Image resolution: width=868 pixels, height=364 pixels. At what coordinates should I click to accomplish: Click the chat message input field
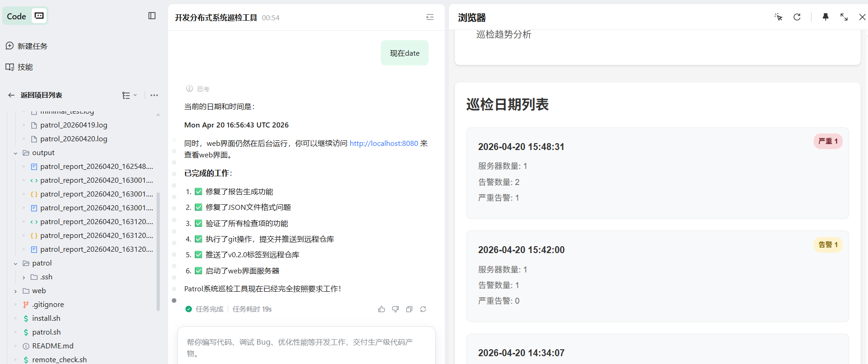tap(306, 347)
